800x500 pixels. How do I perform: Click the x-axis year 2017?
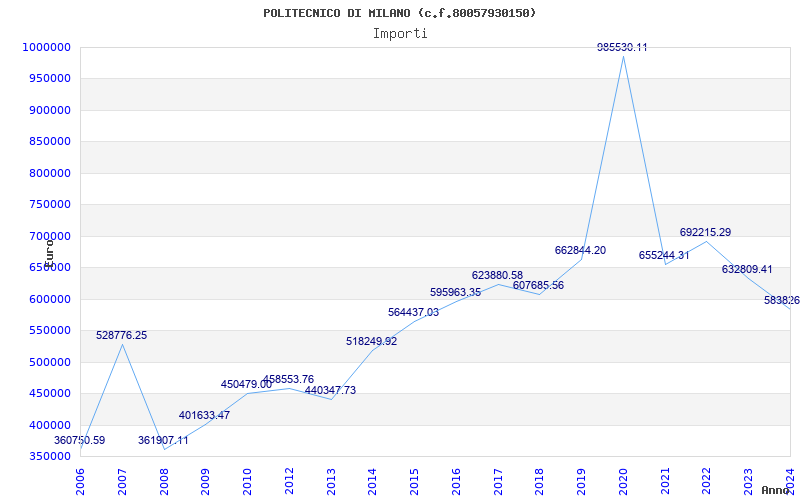pos(498,482)
